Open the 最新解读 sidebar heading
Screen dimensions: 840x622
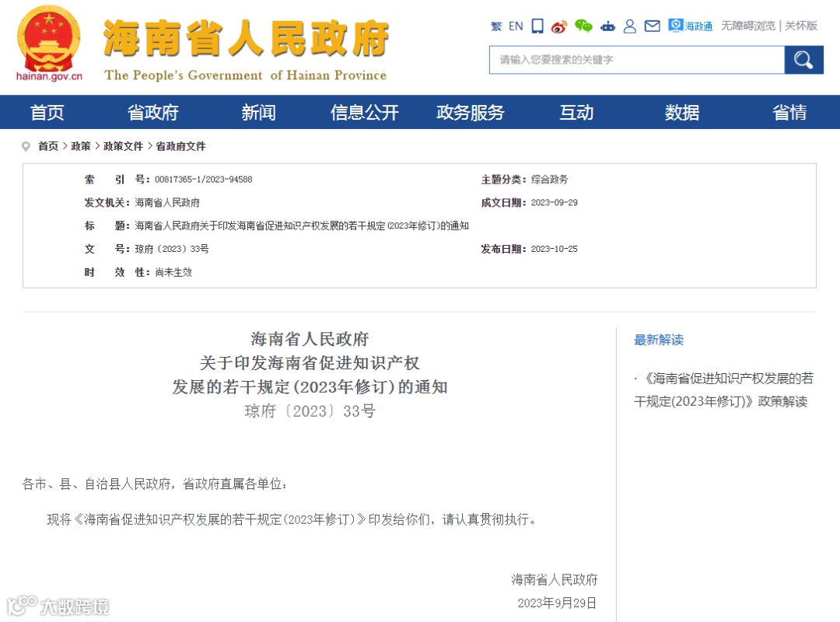click(659, 340)
